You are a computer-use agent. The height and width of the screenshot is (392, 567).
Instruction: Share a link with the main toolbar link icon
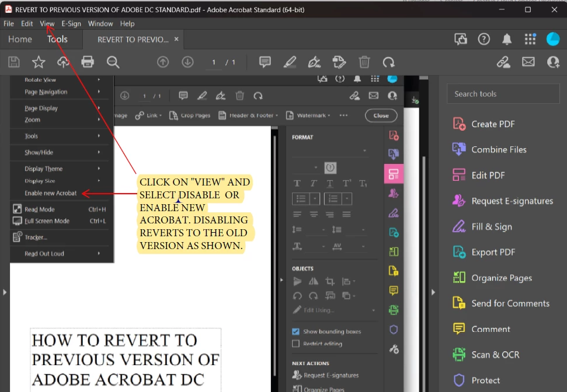[503, 62]
